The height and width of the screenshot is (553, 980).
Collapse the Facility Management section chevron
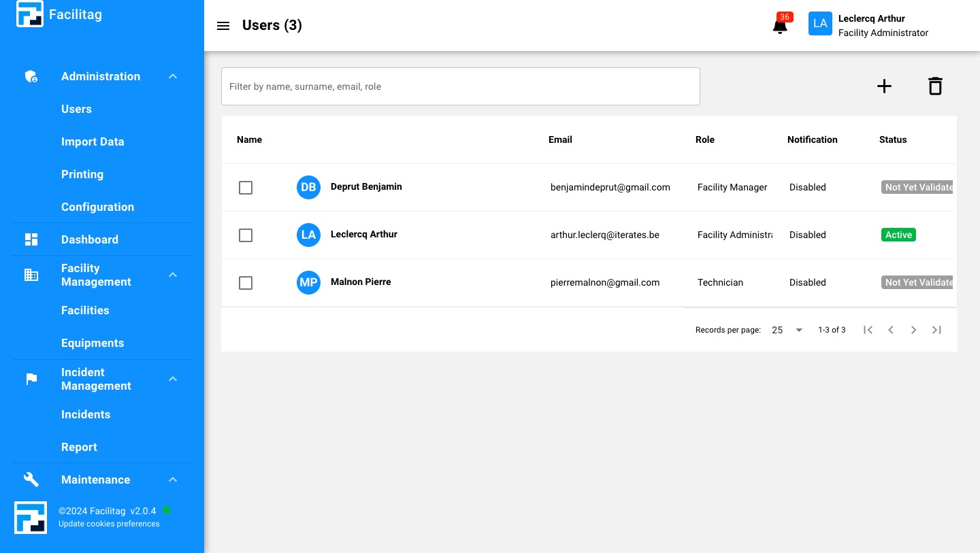173,275
